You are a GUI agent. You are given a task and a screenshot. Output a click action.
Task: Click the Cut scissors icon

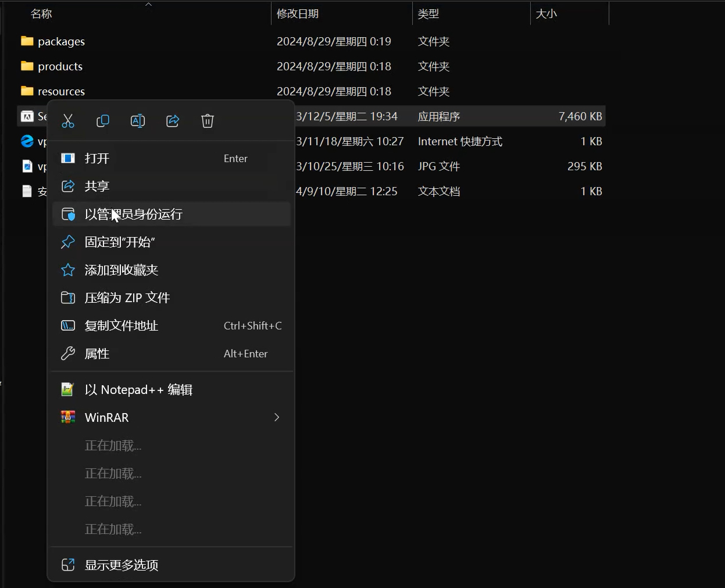(x=68, y=121)
